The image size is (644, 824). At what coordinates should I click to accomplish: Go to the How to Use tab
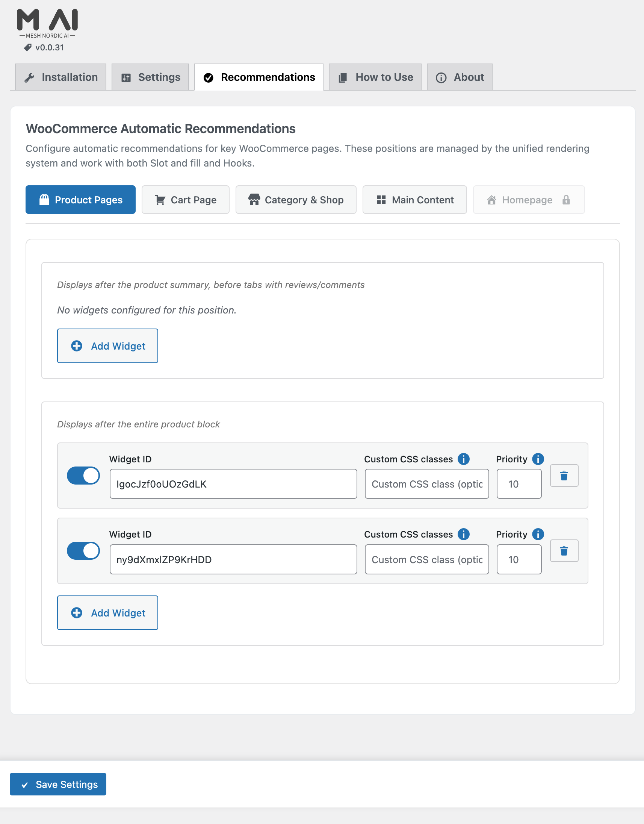tap(375, 77)
